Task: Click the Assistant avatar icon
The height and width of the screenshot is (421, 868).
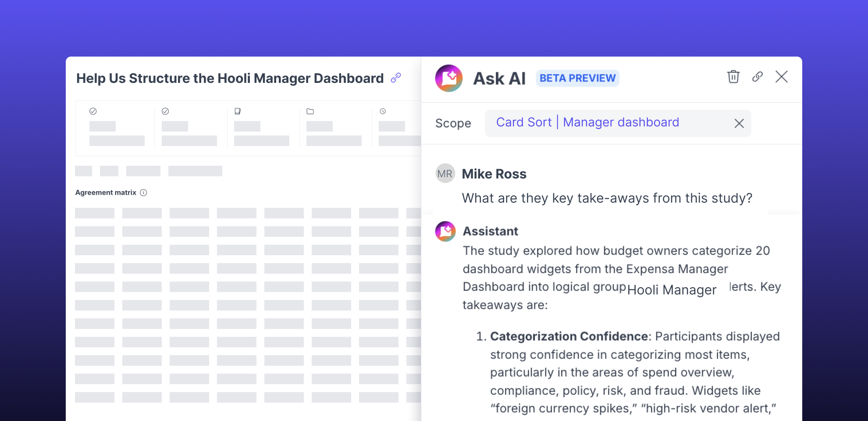Action: point(445,231)
